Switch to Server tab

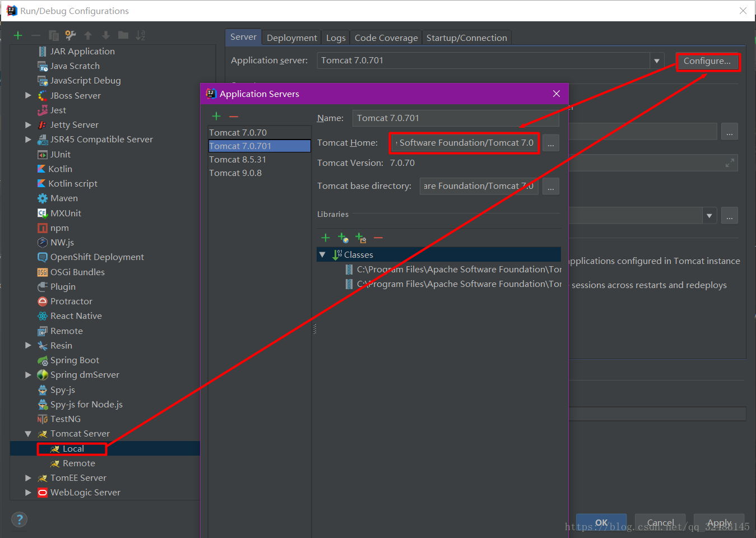tap(243, 37)
